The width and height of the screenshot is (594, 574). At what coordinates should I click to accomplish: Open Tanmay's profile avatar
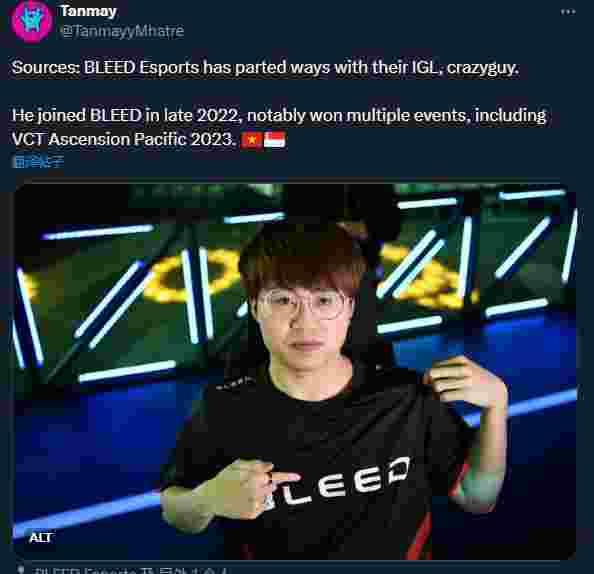pyautogui.click(x=32, y=22)
